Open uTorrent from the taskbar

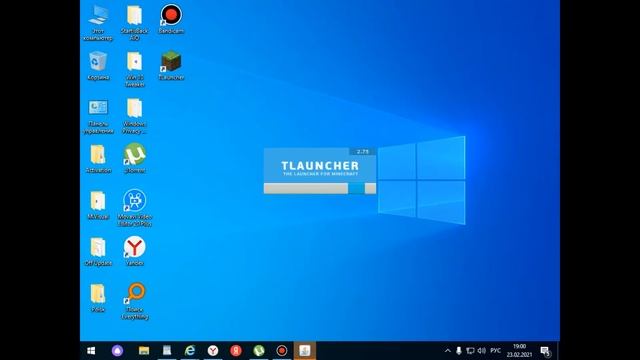tap(259, 351)
